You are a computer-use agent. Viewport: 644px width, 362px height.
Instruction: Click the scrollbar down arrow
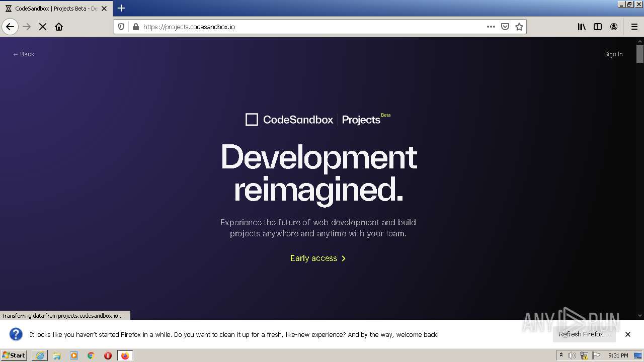pos(640,315)
